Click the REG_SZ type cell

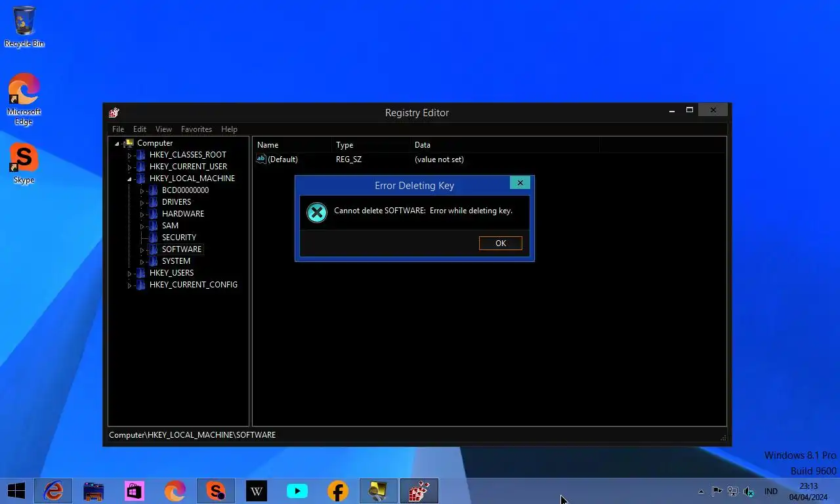348,159
